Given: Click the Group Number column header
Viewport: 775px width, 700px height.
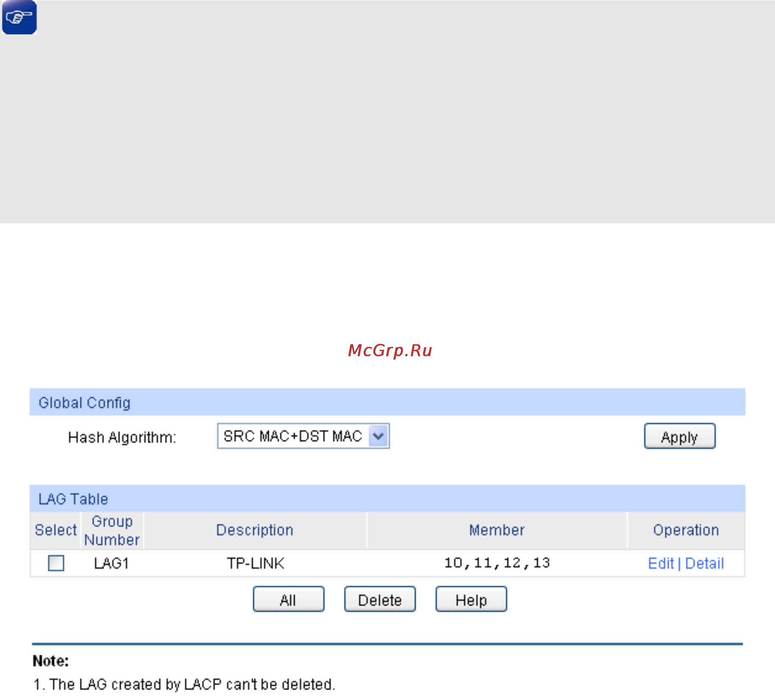Looking at the screenshot, I should click(x=112, y=530).
